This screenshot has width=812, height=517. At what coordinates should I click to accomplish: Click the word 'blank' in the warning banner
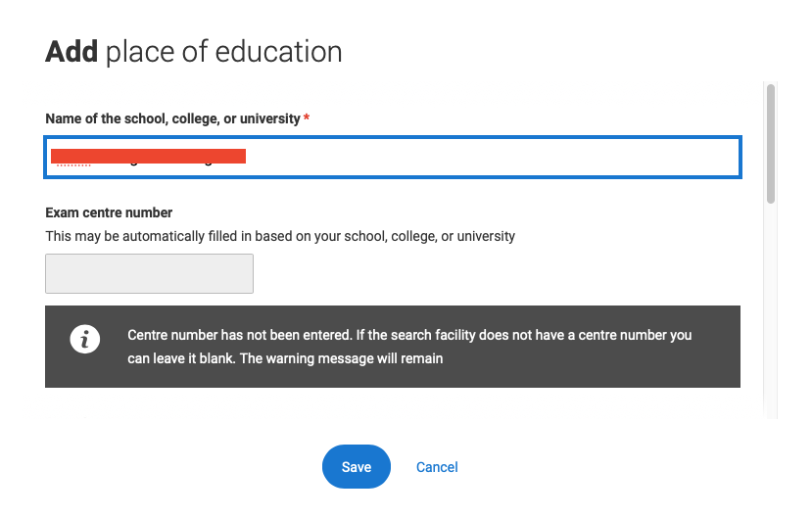213,358
